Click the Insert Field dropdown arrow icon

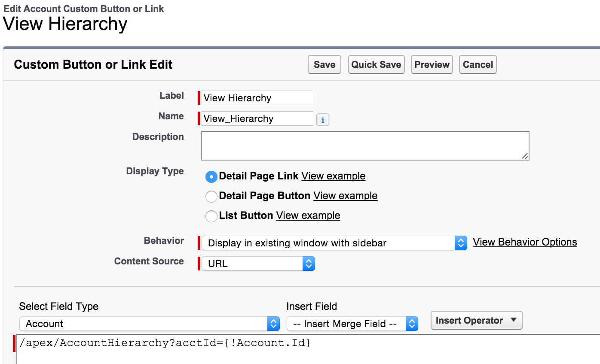tap(411, 324)
